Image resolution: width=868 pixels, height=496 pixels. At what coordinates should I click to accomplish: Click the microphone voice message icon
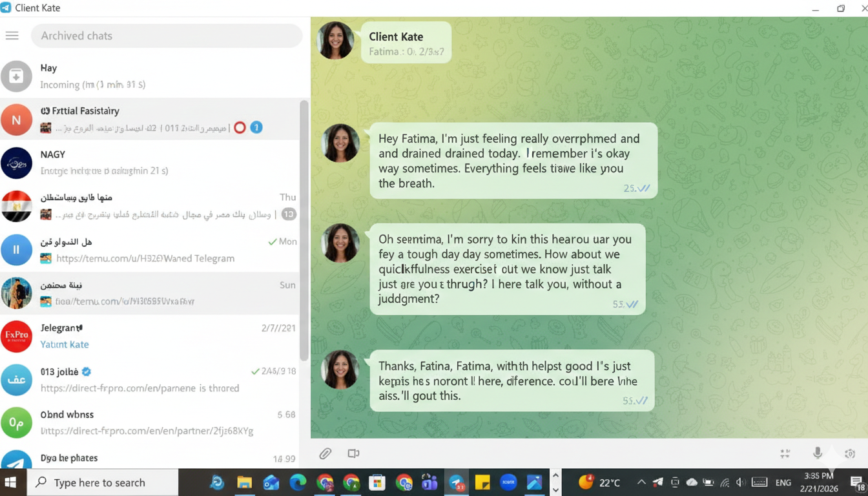(817, 453)
